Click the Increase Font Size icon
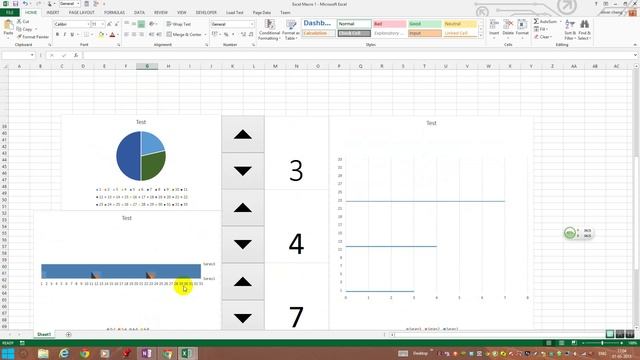This screenshot has width=640, height=360. tap(109, 24)
